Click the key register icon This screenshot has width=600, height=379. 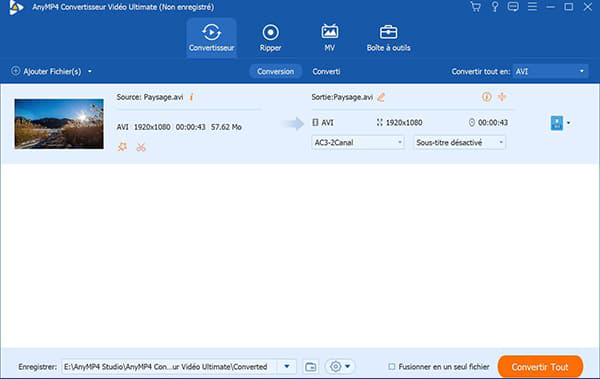494,7
